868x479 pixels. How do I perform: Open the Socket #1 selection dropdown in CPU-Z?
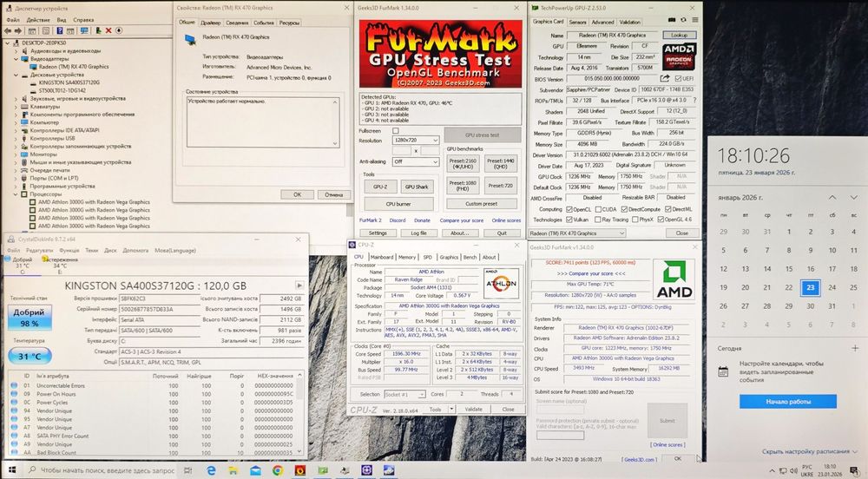click(x=404, y=394)
